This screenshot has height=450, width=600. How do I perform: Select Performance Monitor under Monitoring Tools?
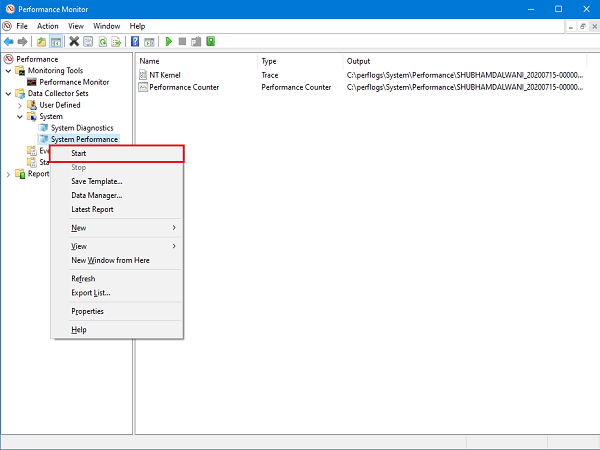pos(74,82)
